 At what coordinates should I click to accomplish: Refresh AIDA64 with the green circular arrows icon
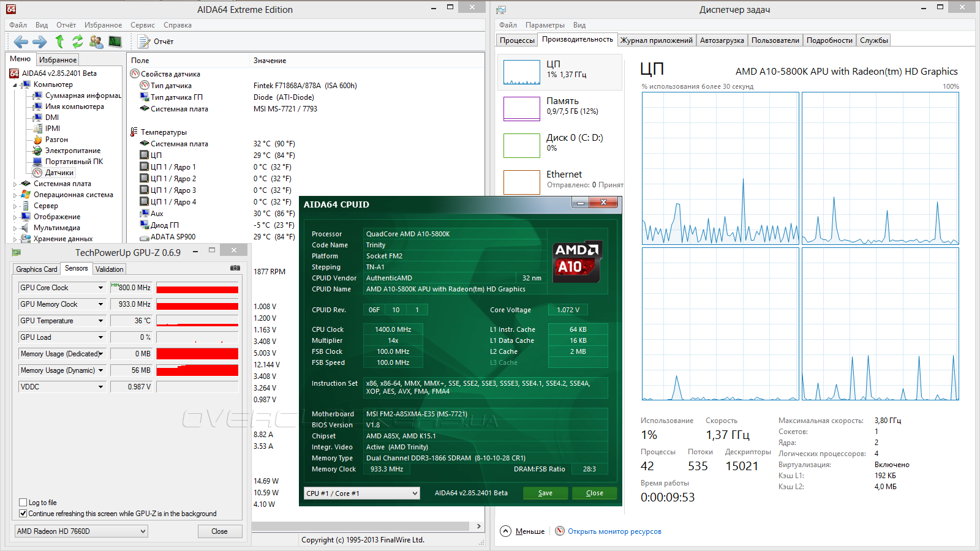[x=78, y=42]
